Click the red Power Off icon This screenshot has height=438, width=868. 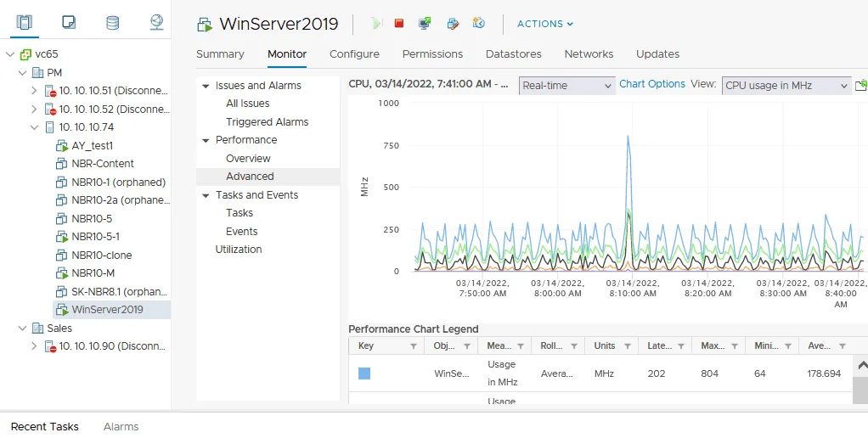pos(399,24)
